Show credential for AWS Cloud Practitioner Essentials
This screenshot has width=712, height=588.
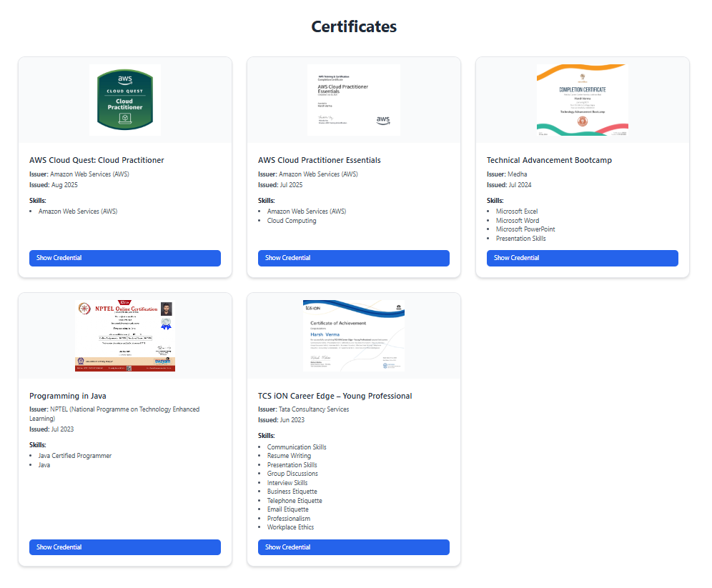354,258
